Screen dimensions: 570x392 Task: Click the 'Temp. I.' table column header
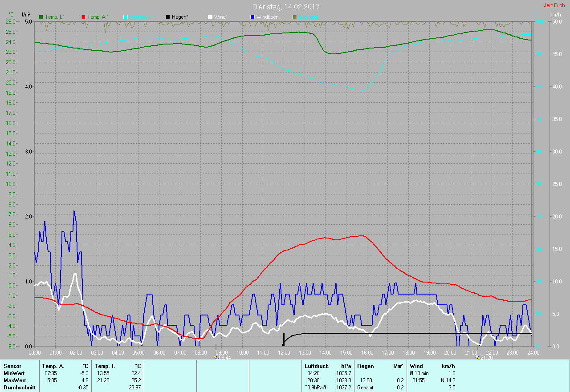coord(105,366)
